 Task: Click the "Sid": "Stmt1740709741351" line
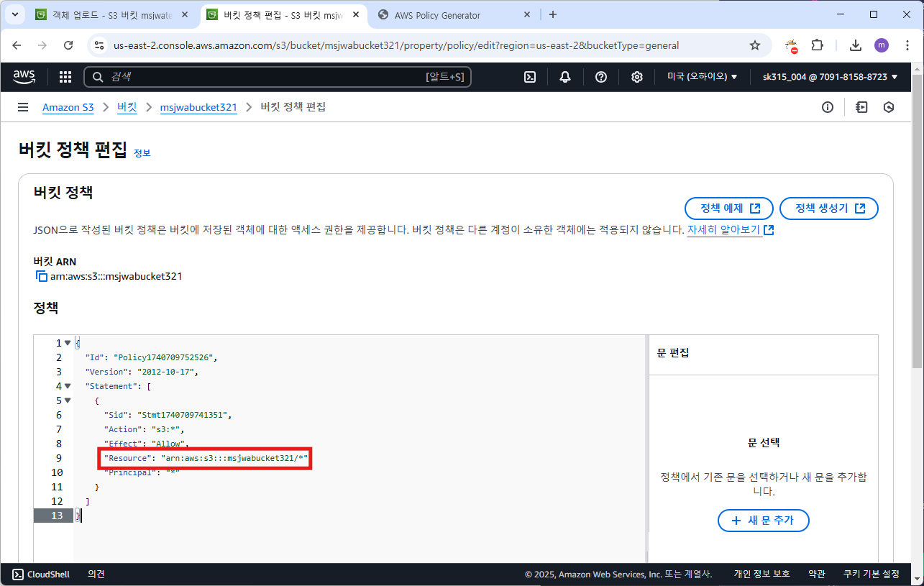[169, 415]
